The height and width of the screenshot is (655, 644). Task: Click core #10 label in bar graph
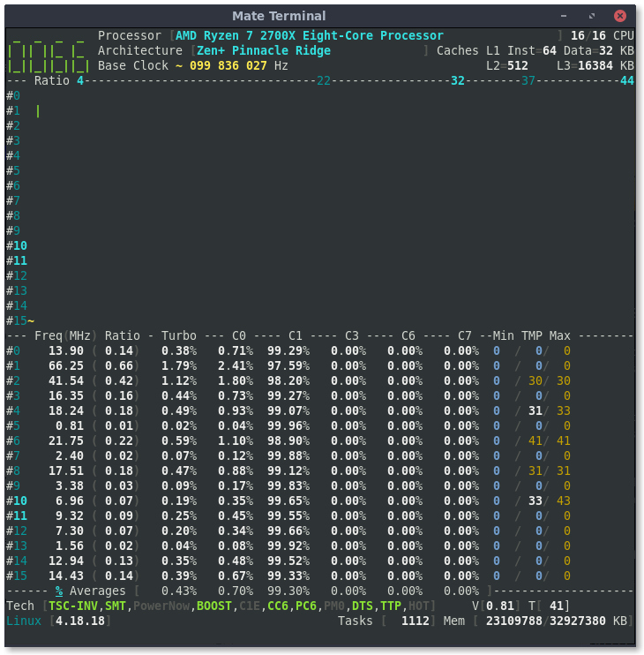click(x=17, y=245)
